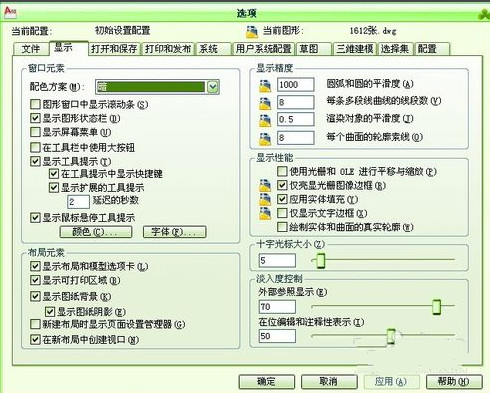Screen dimensions: 490x393
Task: Confirm with the 确定 button
Action: click(267, 382)
